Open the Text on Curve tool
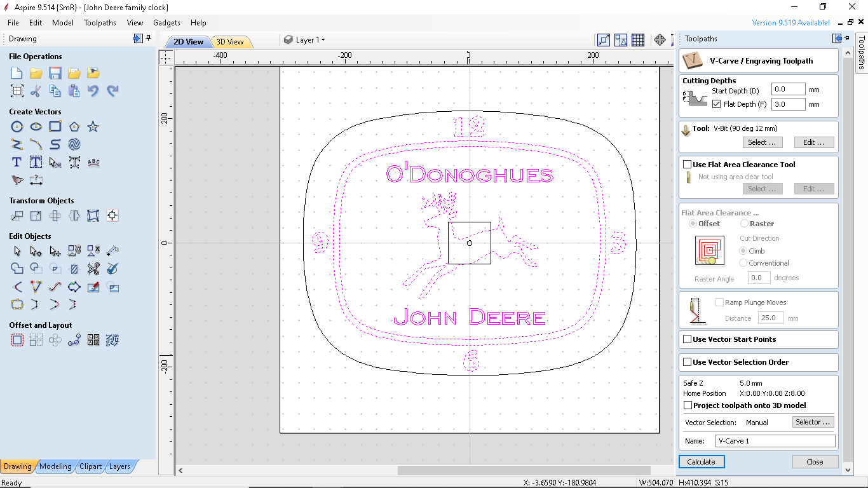 93,162
